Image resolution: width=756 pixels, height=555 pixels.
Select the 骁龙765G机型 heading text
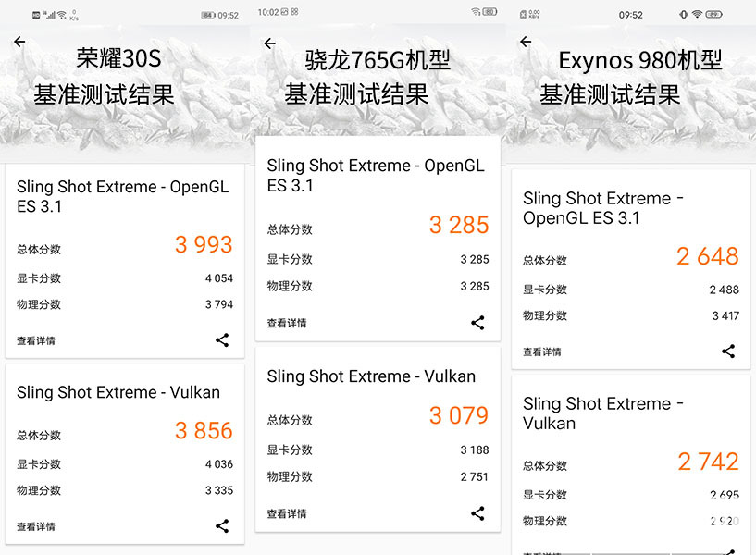(x=378, y=60)
